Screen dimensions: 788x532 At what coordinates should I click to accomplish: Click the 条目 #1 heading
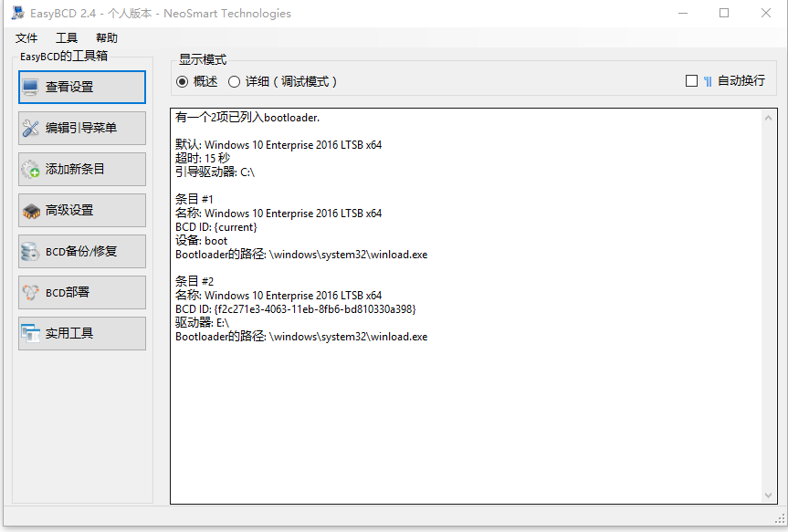point(194,200)
